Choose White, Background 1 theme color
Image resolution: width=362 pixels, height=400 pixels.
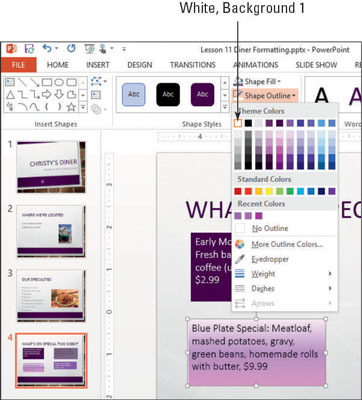coord(238,123)
